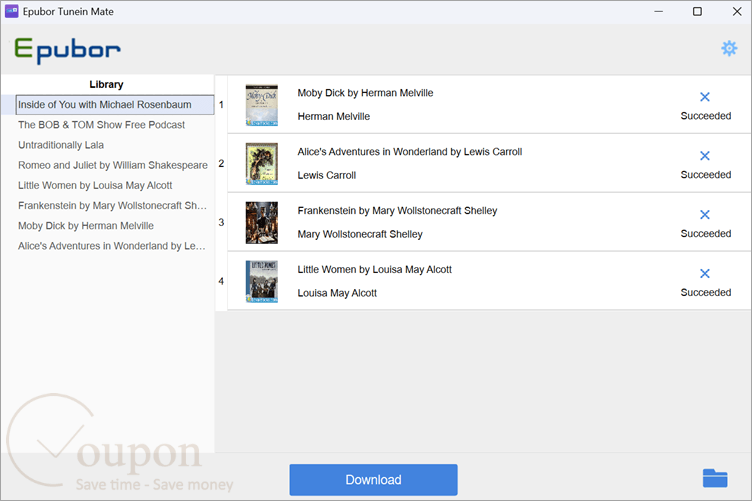Minimize the Epubor Tunein Mate window

tap(658, 12)
